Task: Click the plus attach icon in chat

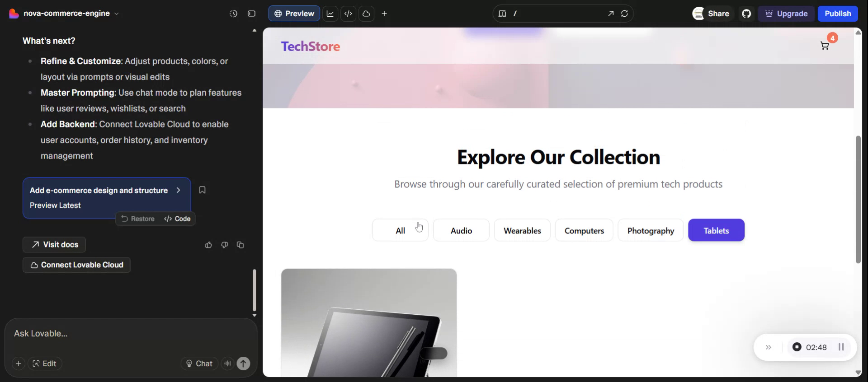Action: pyautogui.click(x=18, y=363)
